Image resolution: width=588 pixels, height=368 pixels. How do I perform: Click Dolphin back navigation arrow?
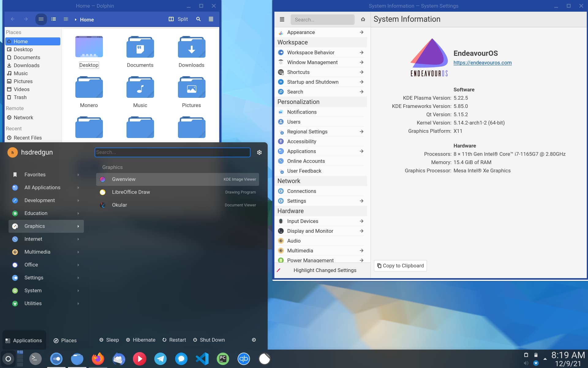[x=13, y=19]
